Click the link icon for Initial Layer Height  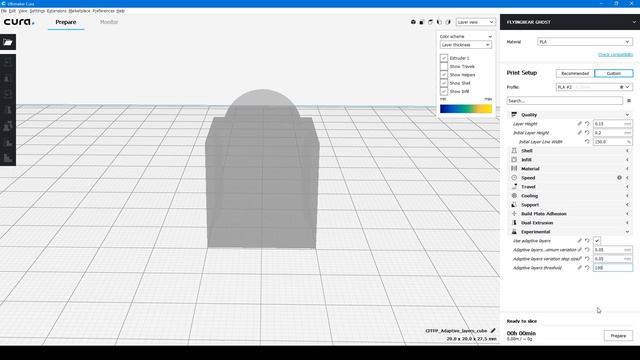click(x=580, y=133)
